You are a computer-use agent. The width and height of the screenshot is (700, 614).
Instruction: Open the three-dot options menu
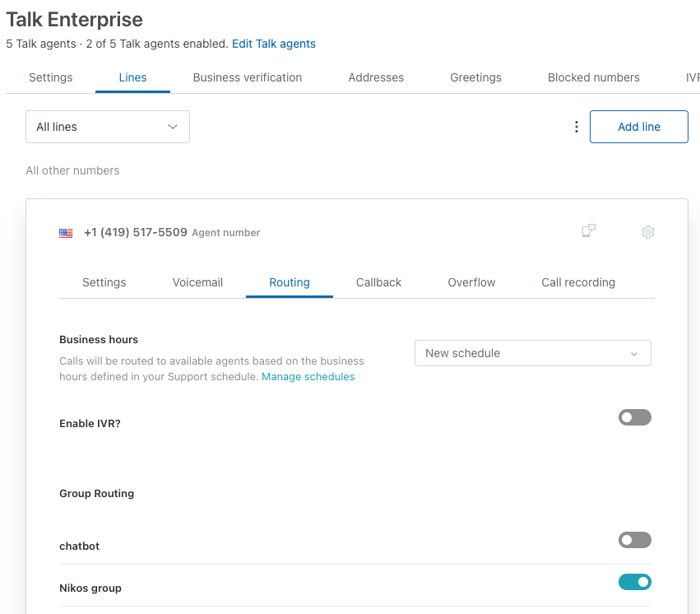coord(576,126)
